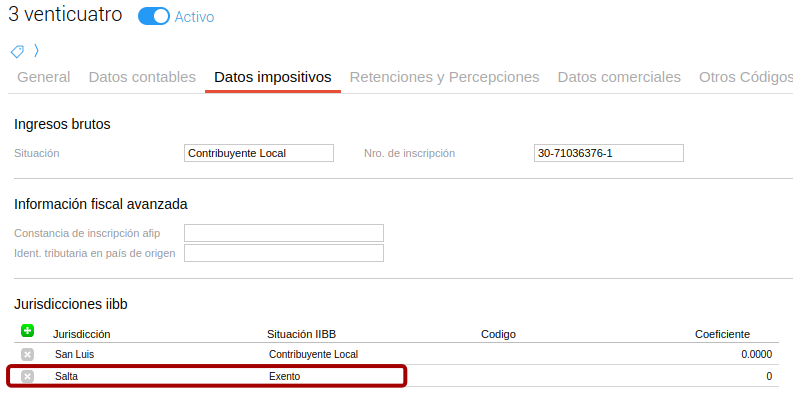Screen dimensions: 793x398
Task: Open the Situación Contribuyente Local field
Action: click(x=259, y=153)
